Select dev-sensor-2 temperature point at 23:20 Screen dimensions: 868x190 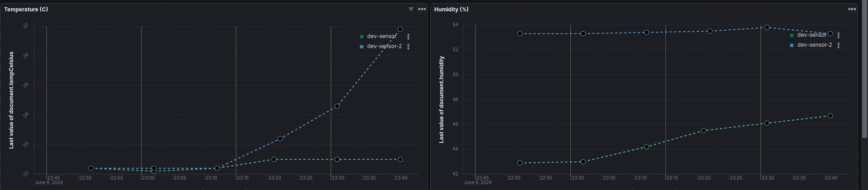click(280, 139)
